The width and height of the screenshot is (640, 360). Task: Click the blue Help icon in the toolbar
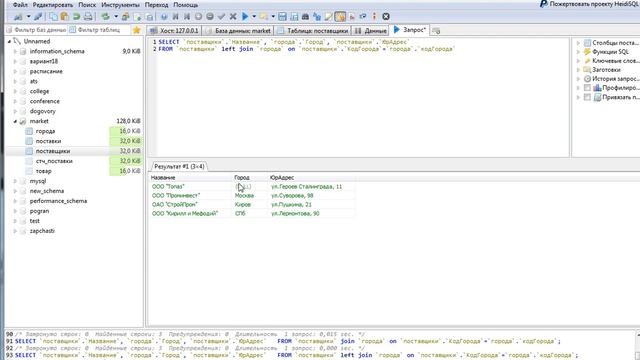(164, 17)
